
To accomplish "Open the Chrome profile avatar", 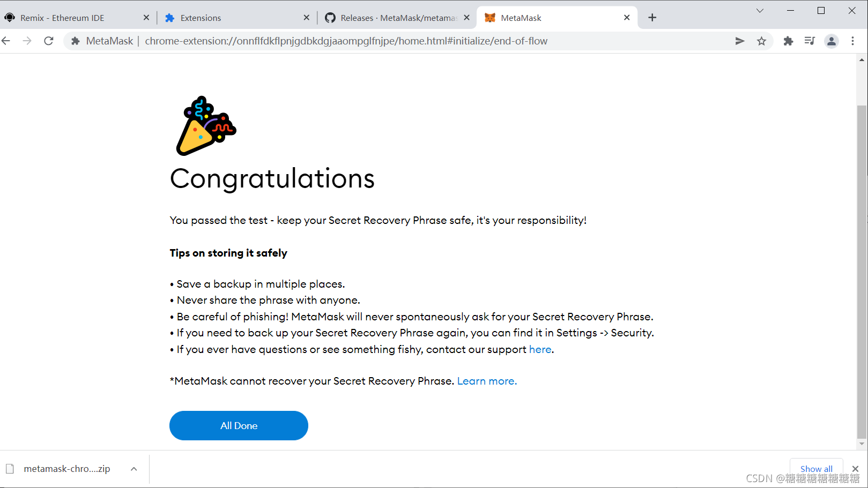I will 832,41.
